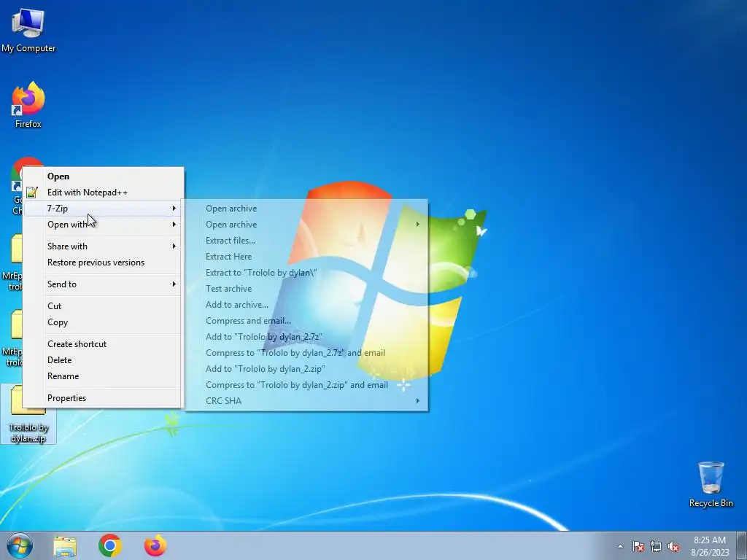
Task: Choose Cut in the context menu
Action: click(103, 306)
